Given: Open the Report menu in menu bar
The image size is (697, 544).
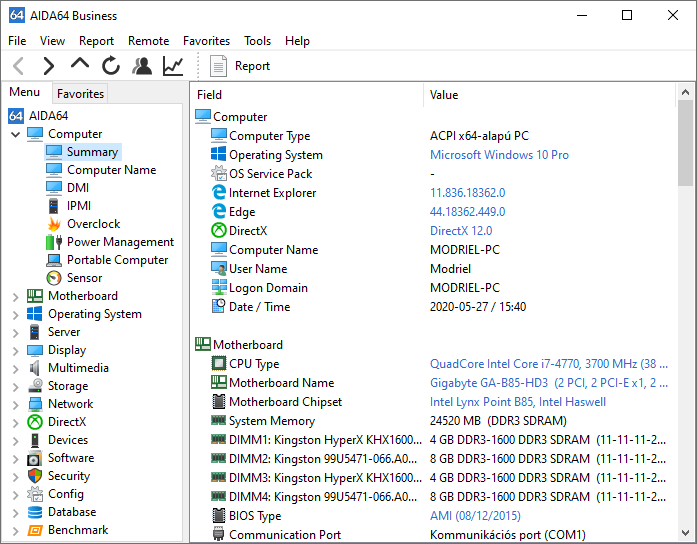Looking at the screenshot, I should point(96,41).
